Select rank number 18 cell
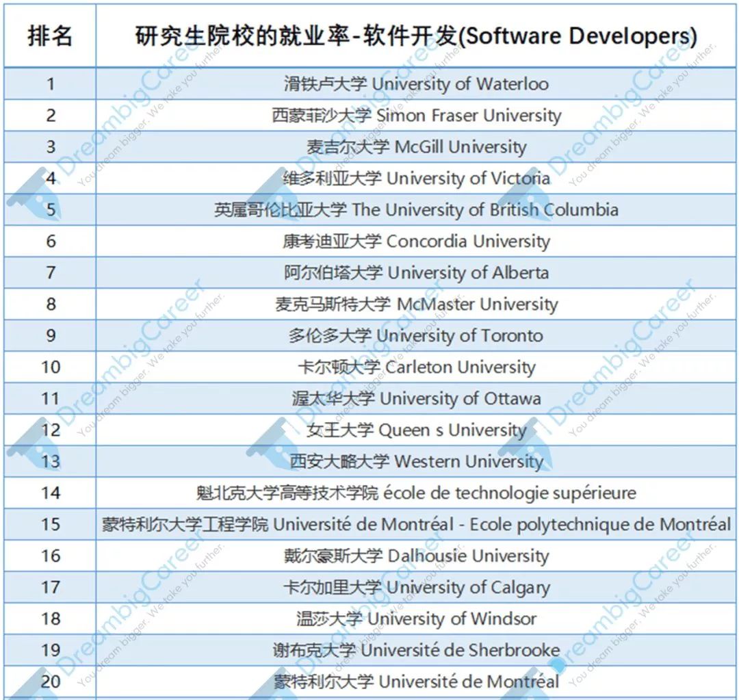Image resolution: width=739 pixels, height=700 pixels. tap(51, 619)
